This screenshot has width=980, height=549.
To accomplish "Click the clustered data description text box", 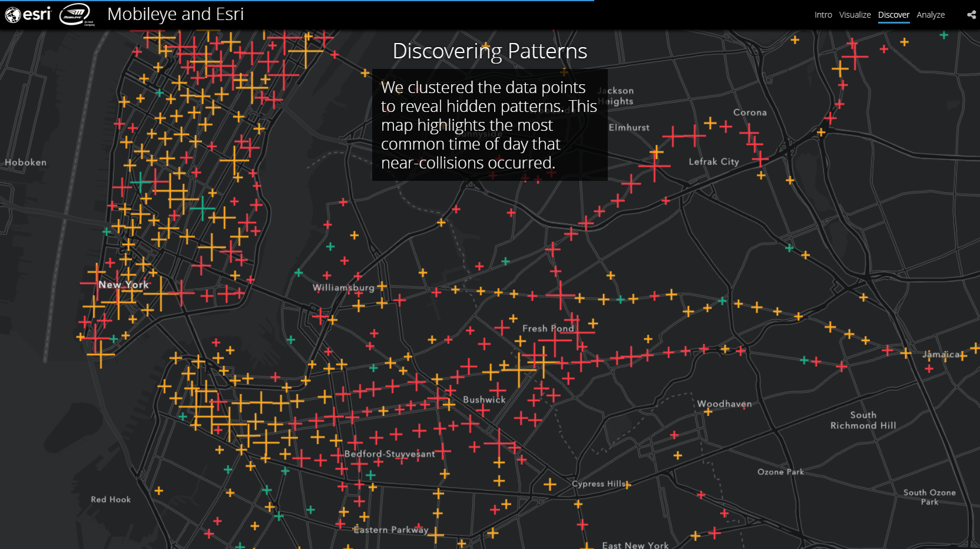I will coord(489,125).
